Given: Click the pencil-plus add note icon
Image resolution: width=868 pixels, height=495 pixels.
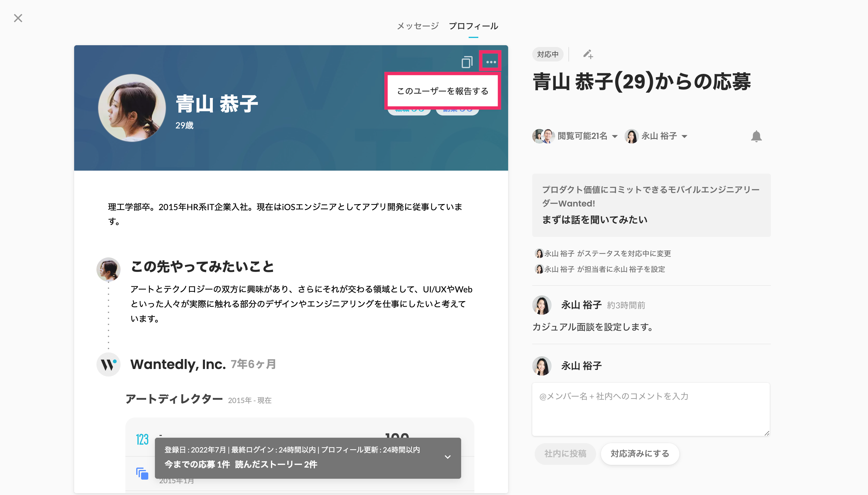Looking at the screenshot, I should point(588,54).
